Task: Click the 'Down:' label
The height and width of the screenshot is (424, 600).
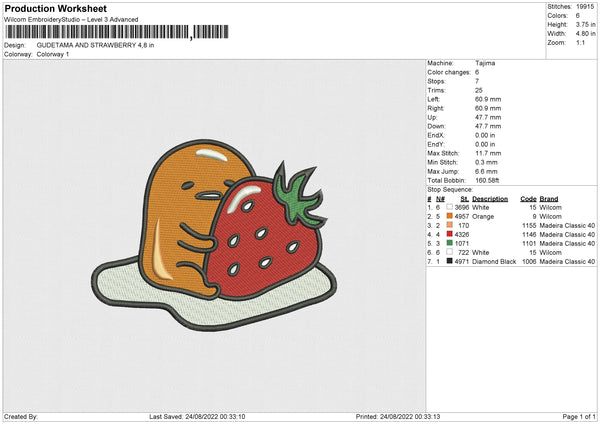Action: [x=437, y=126]
